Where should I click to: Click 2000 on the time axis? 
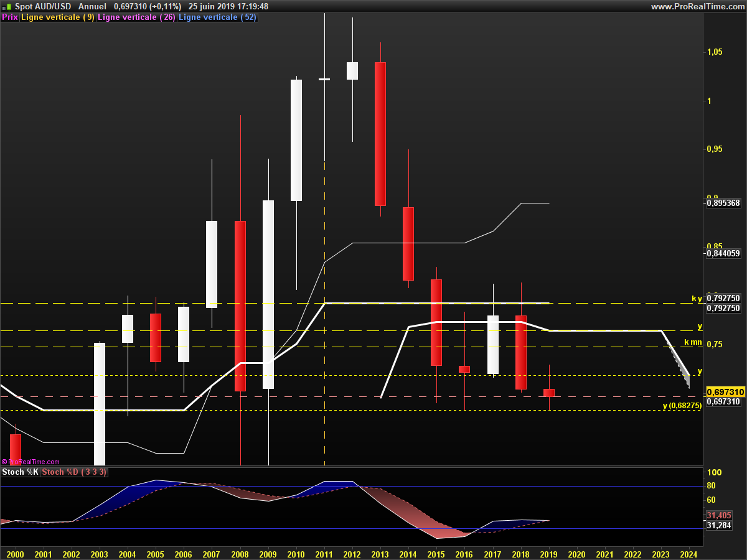15,554
